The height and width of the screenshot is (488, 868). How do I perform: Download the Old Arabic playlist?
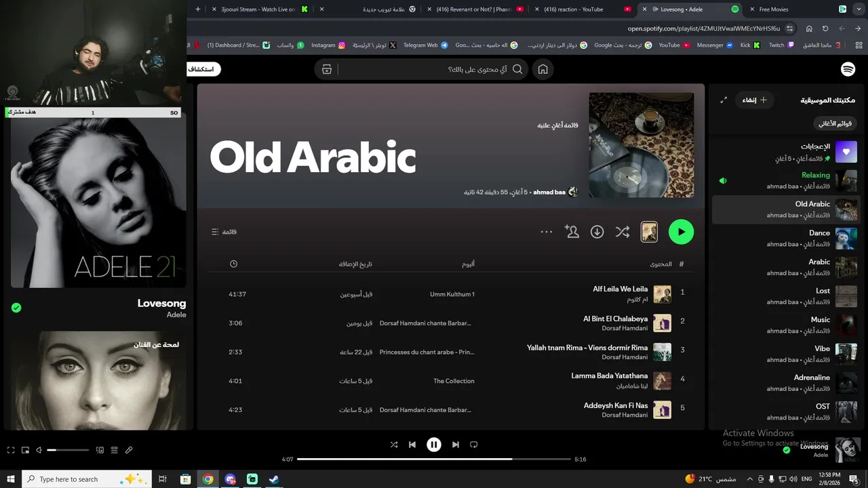pyautogui.click(x=597, y=232)
